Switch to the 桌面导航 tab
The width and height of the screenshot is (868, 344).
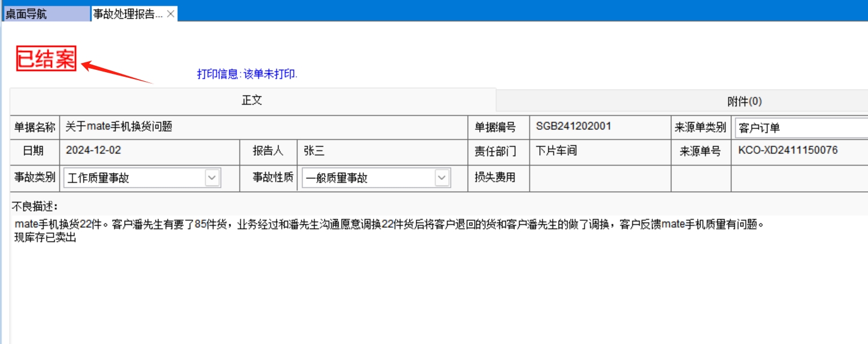[46, 14]
